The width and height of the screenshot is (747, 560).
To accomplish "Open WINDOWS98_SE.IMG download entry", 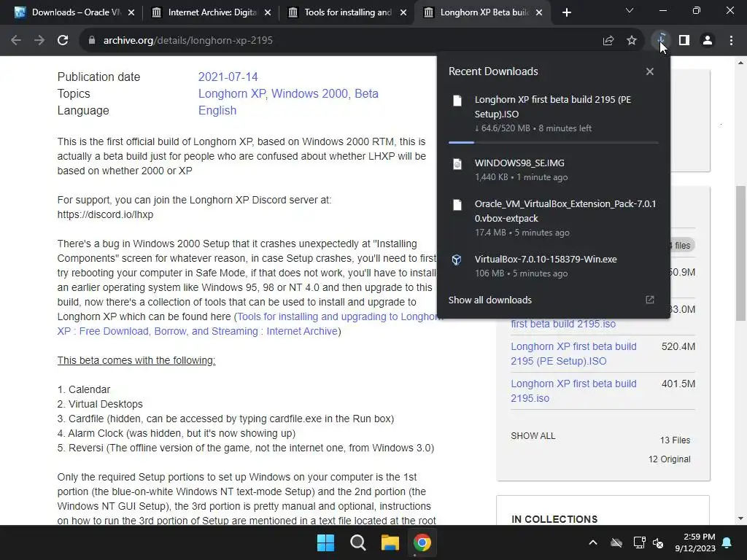I will point(553,169).
